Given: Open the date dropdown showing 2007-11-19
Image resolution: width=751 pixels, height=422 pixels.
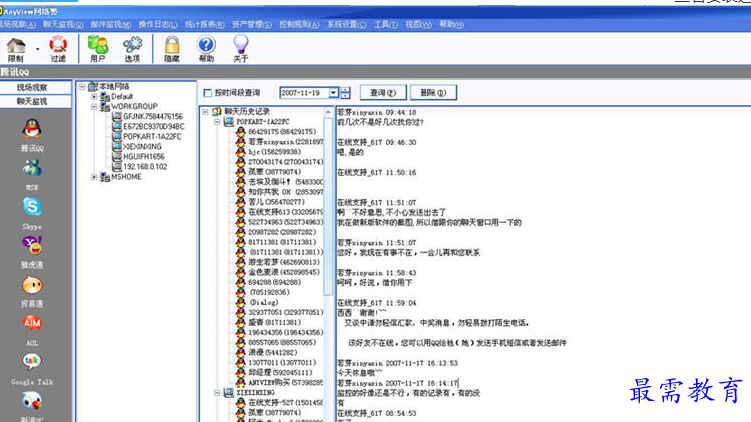Looking at the screenshot, I should [x=333, y=92].
